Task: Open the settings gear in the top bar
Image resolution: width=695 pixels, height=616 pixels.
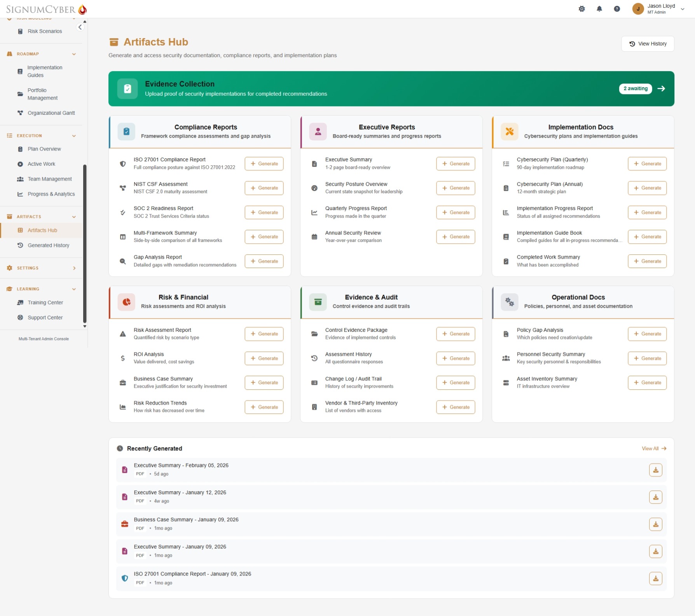Action: point(582,9)
